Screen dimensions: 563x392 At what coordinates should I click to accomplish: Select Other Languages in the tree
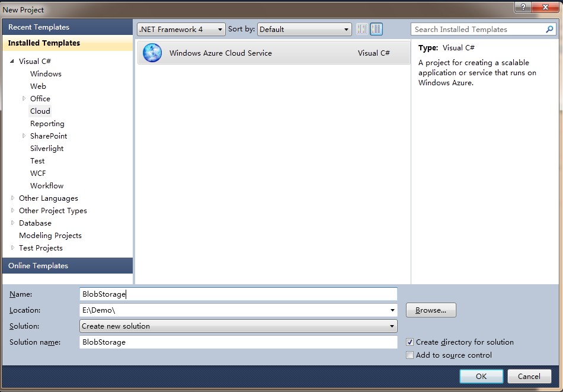point(49,198)
